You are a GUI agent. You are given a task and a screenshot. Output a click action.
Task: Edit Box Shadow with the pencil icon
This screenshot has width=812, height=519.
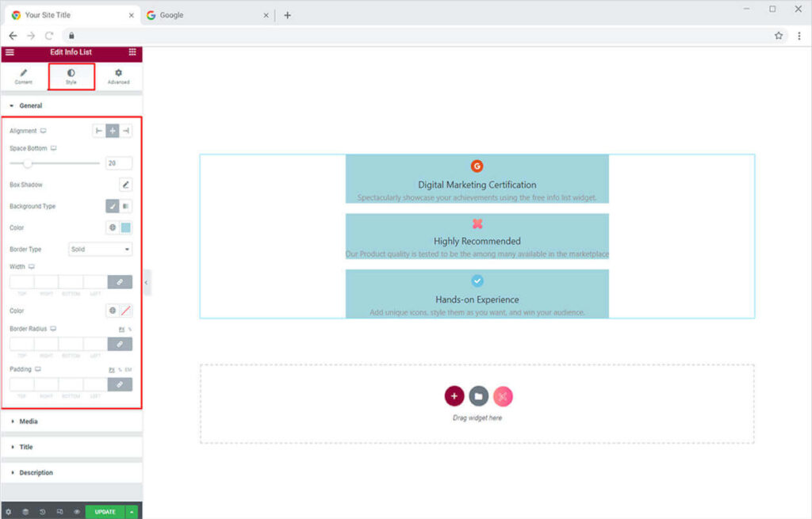(125, 185)
